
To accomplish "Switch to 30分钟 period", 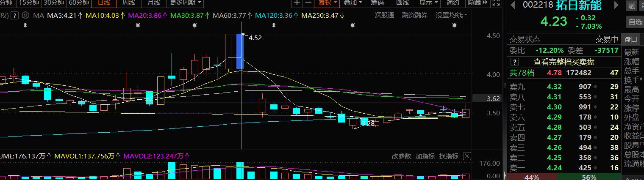I will [54, 3].
